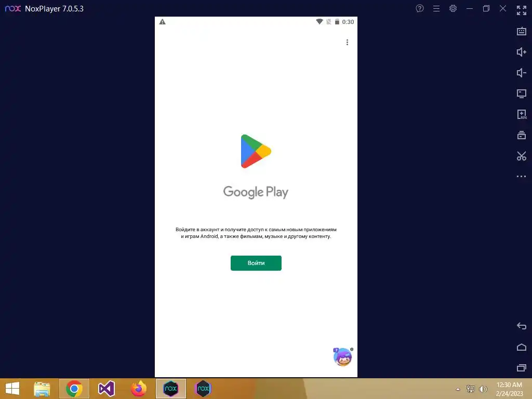Image resolution: width=532 pixels, height=399 pixels.
Task: Restore down the NoxPlayer window
Action: pos(486,8)
